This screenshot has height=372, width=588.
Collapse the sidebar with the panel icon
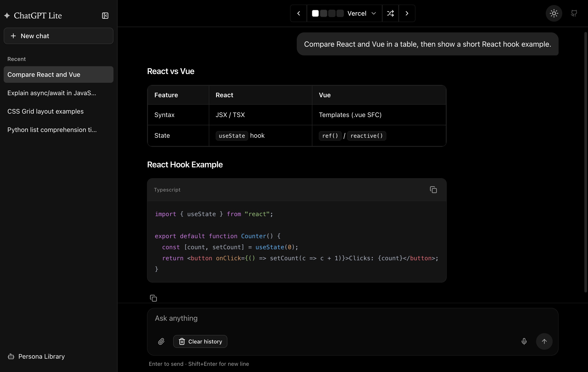tap(105, 16)
